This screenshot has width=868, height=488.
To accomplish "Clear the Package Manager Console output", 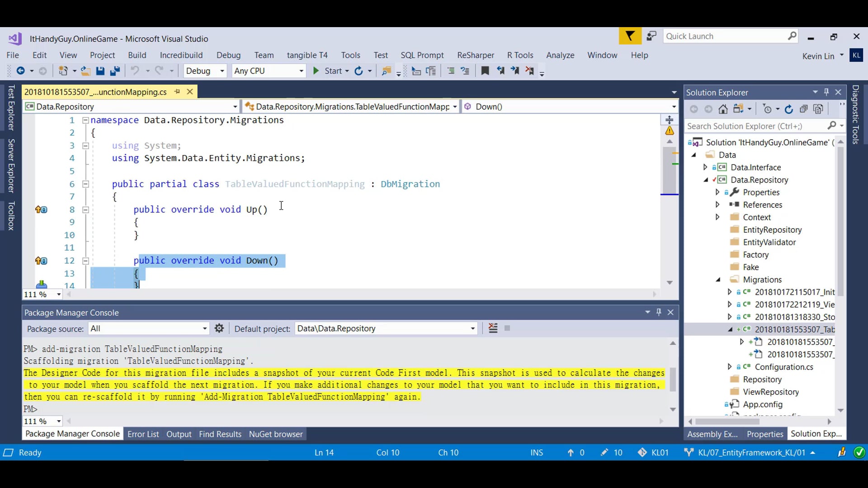I will pos(492,328).
